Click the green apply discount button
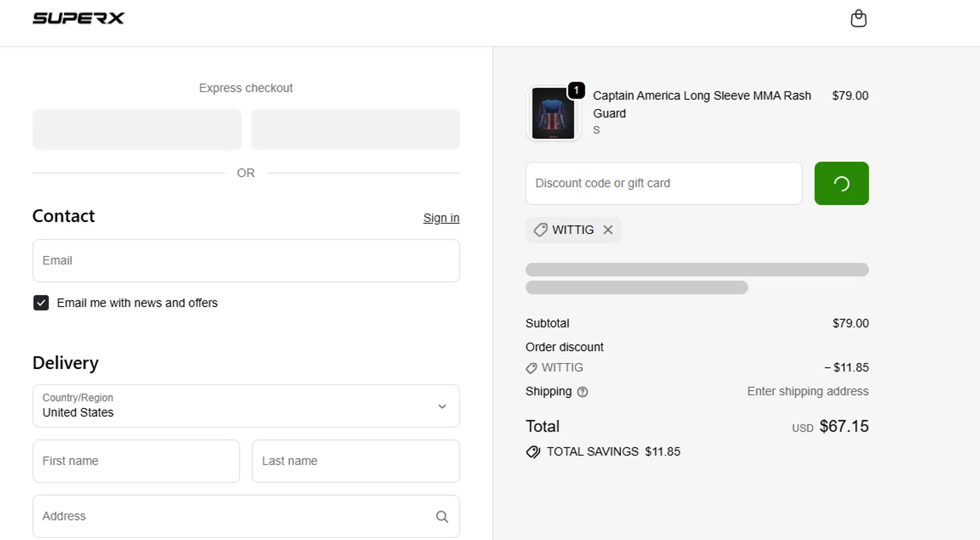 pos(841,183)
